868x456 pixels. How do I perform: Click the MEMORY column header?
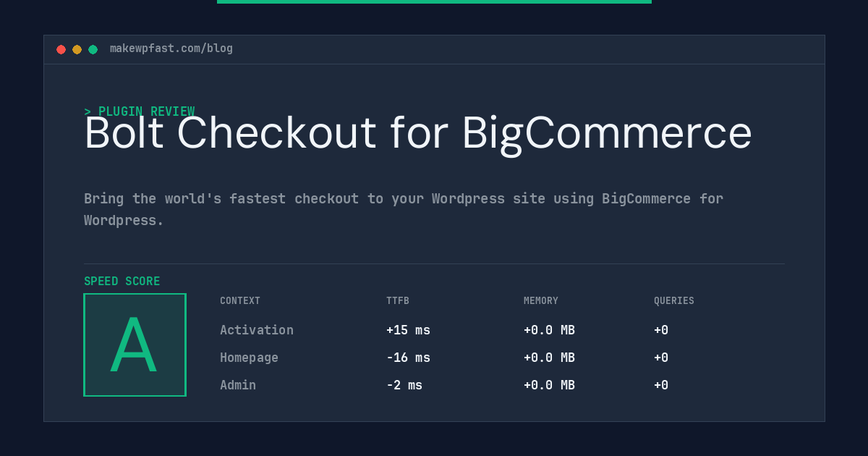click(541, 301)
